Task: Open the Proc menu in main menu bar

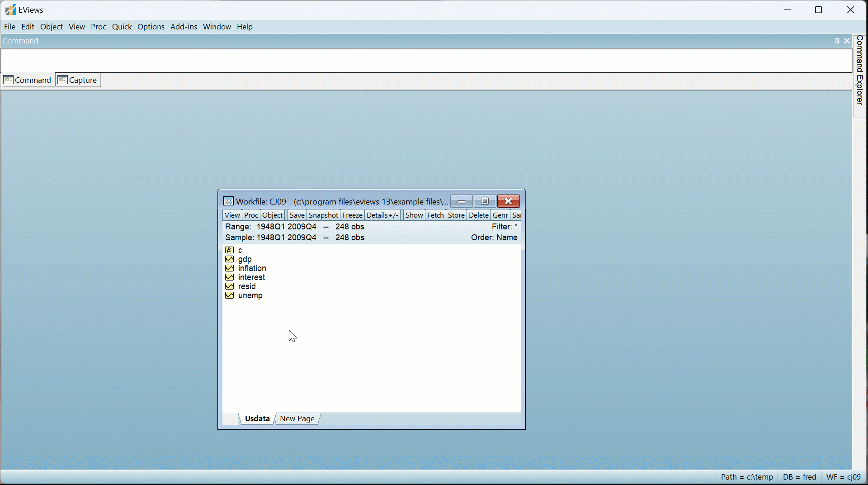Action: click(99, 27)
